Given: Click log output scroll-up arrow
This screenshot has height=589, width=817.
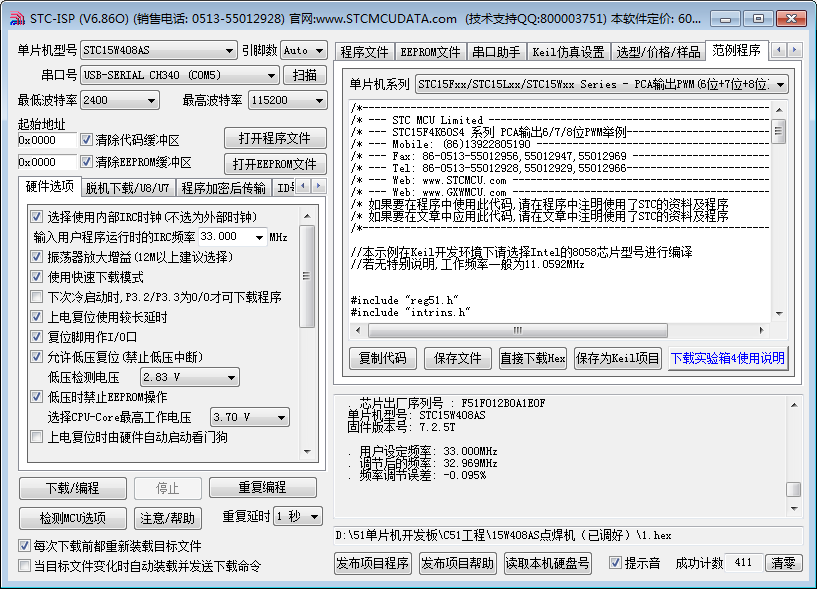Looking at the screenshot, I should (x=794, y=404).
